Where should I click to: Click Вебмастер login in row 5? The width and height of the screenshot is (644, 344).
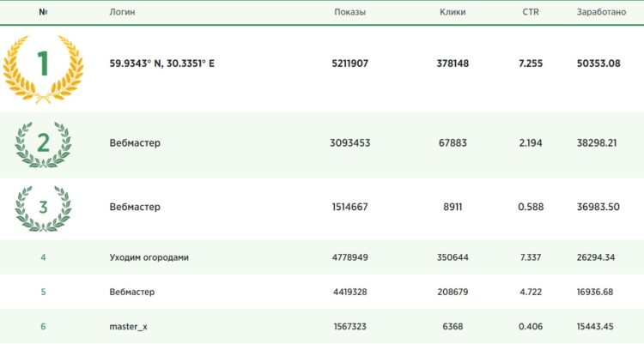tap(132, 292)
